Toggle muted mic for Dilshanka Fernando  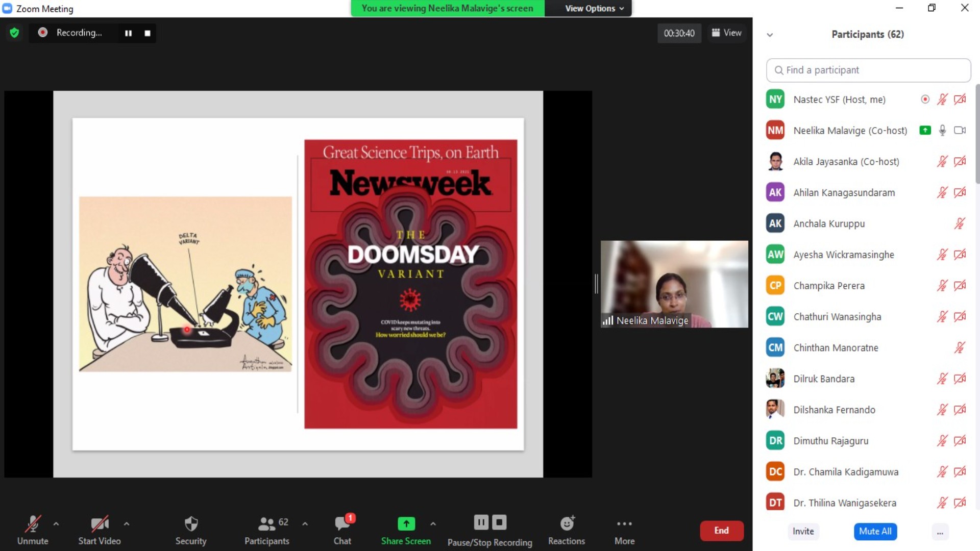tap(942, 410)
